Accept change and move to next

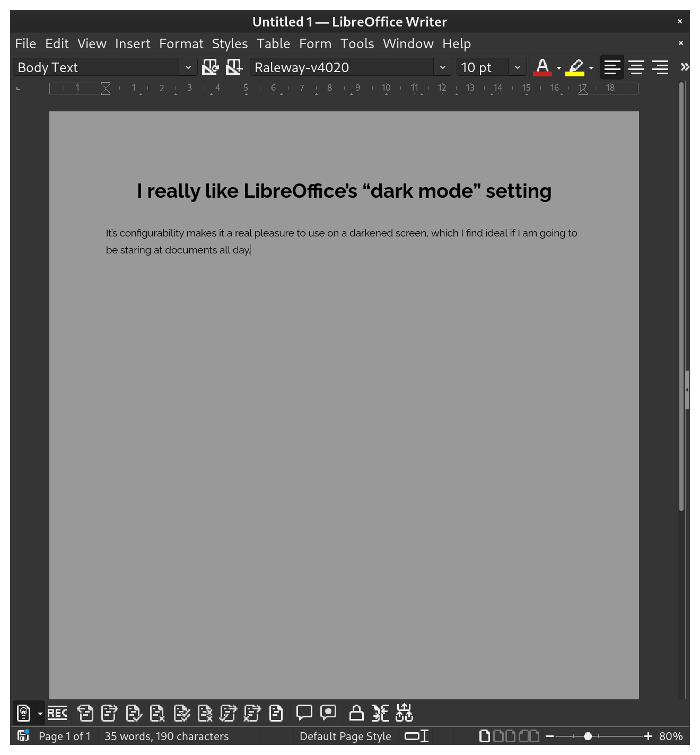[229, 713]
